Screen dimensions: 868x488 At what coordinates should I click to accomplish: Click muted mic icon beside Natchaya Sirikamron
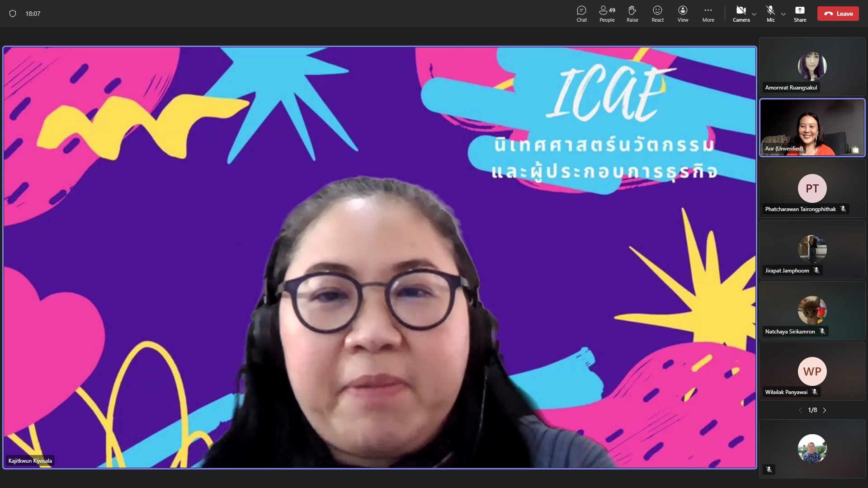(x=822, y=332)
